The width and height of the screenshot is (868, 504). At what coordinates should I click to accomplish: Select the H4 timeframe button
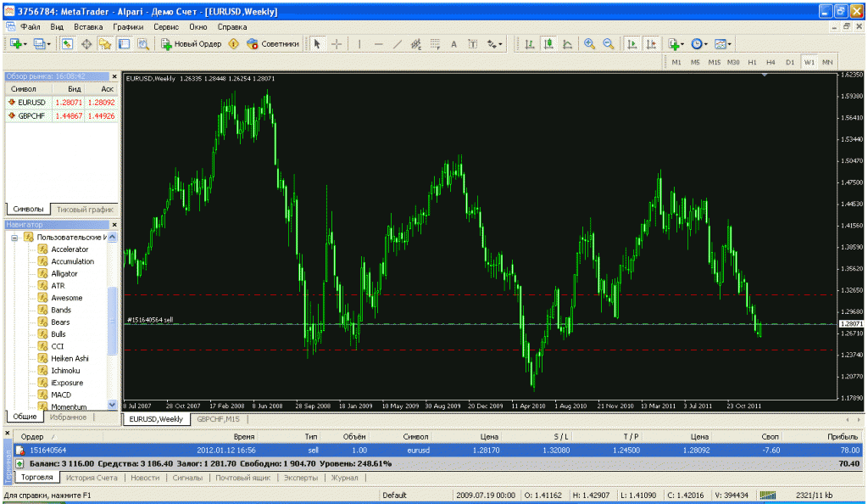point(771,62)
